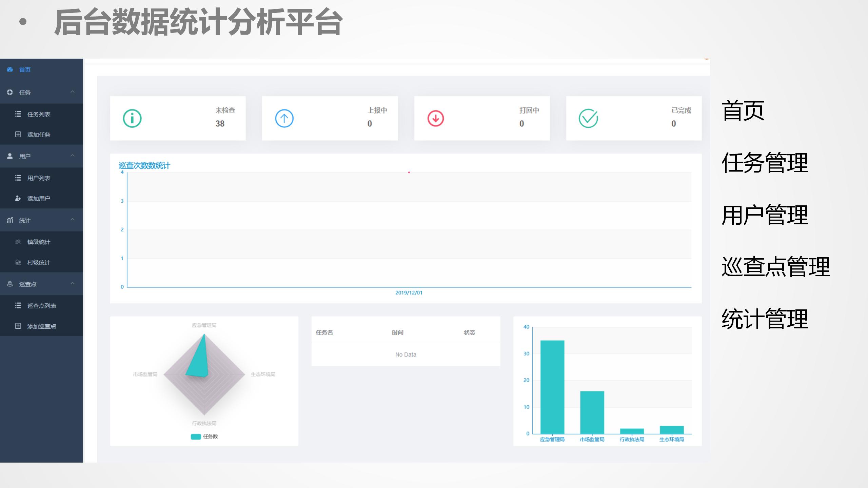The image size is (868, 488).
Task: Click the 首页 home icon in sidebar
Action: click(x=10, y=70)
